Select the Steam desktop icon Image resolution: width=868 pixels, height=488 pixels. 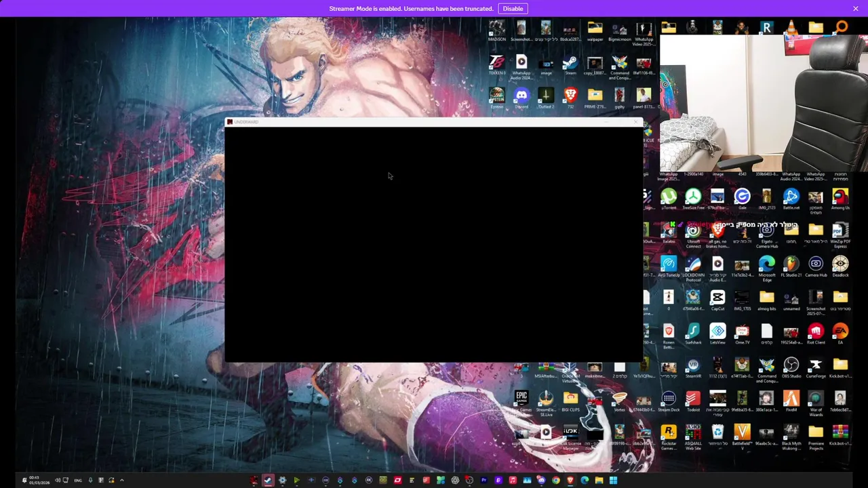pos(570,65)
